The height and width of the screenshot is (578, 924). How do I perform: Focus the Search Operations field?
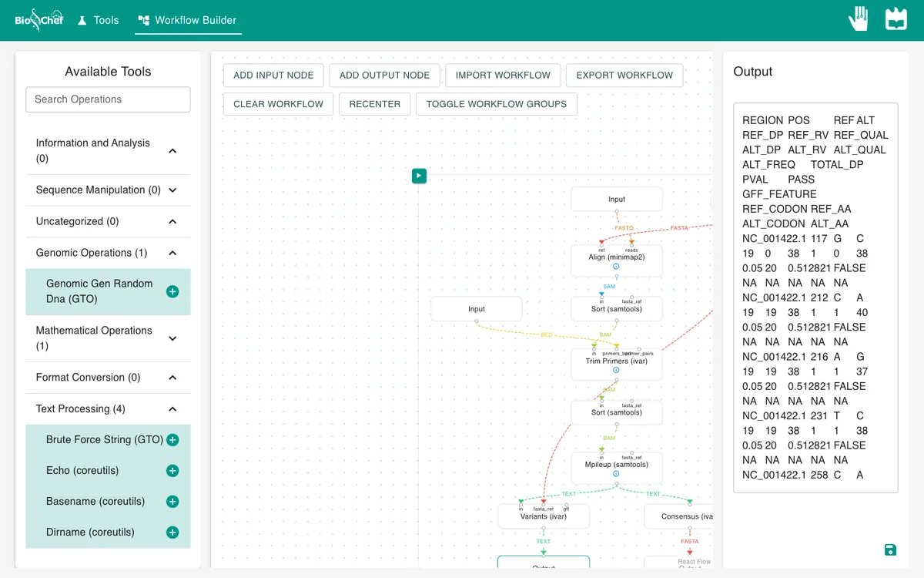click(x=108, y=99)
